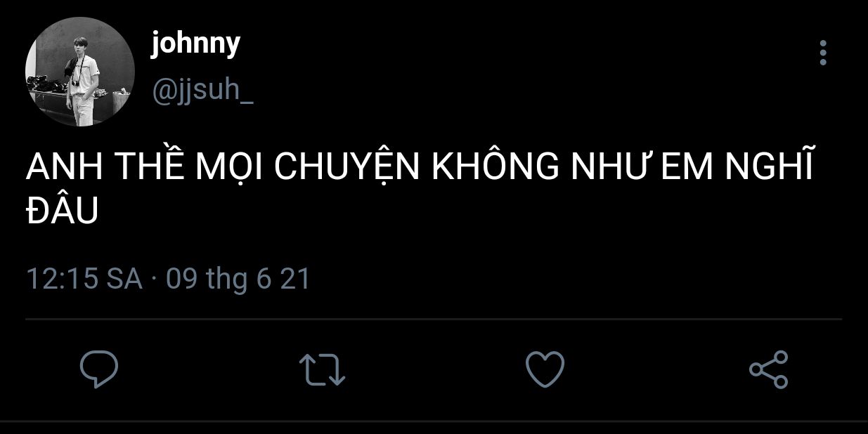Click the word ĐÂU on the second line
Screen dimensions: 868x434
[62, 212]
